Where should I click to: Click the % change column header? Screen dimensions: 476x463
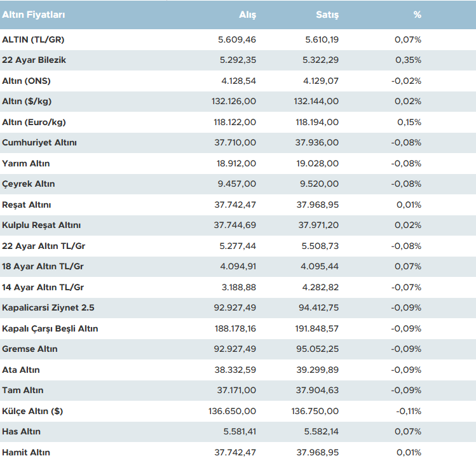[x=417, y=15]
